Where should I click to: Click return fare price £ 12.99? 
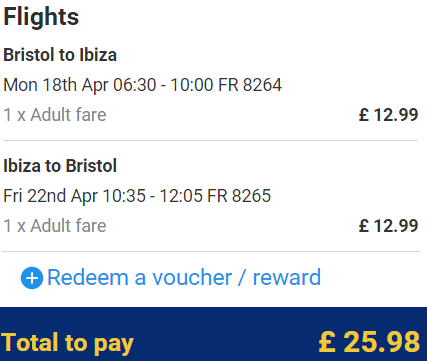coord(388,226)
